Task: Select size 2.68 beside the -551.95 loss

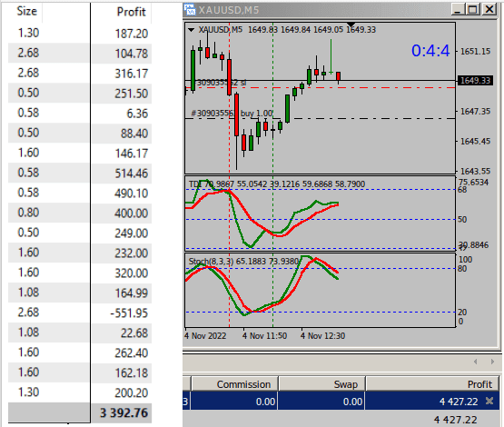Action: click(x=28, y=313)
